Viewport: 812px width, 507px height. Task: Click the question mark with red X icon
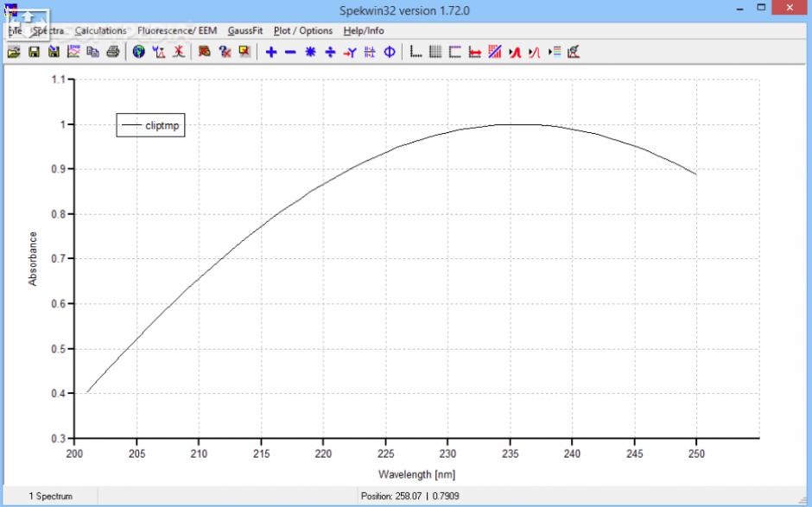click(x=225, y=52)
